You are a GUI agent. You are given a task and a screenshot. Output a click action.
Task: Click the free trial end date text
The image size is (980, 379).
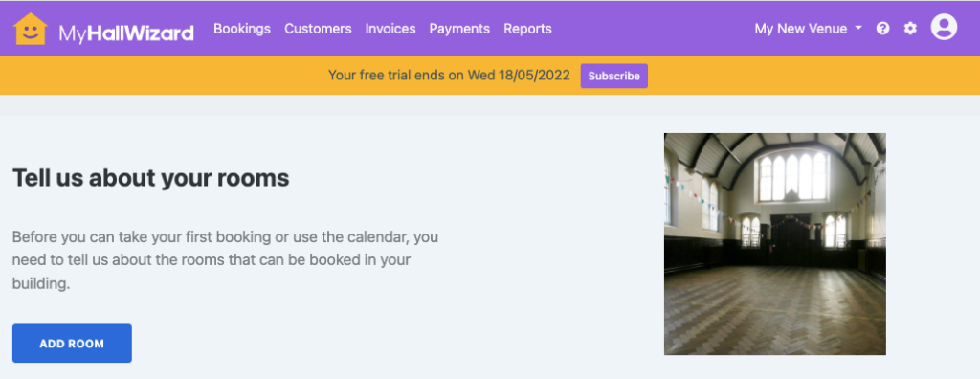(x=449, y=76)
